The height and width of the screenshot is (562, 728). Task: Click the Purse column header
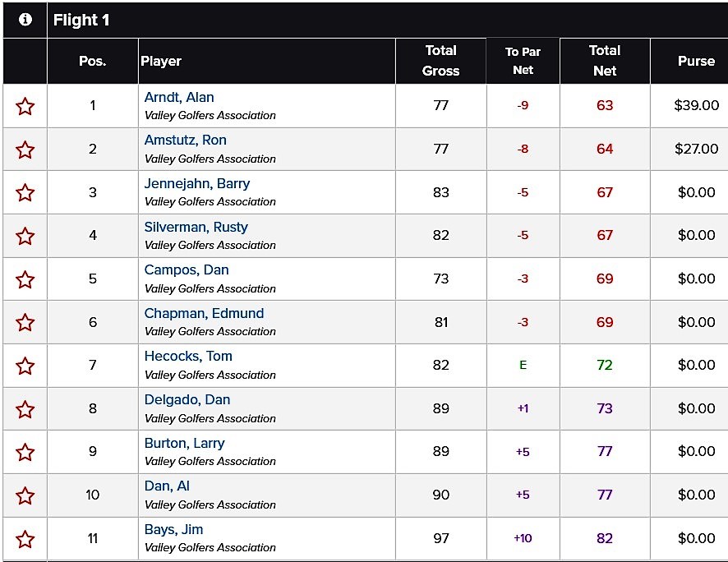696,61
